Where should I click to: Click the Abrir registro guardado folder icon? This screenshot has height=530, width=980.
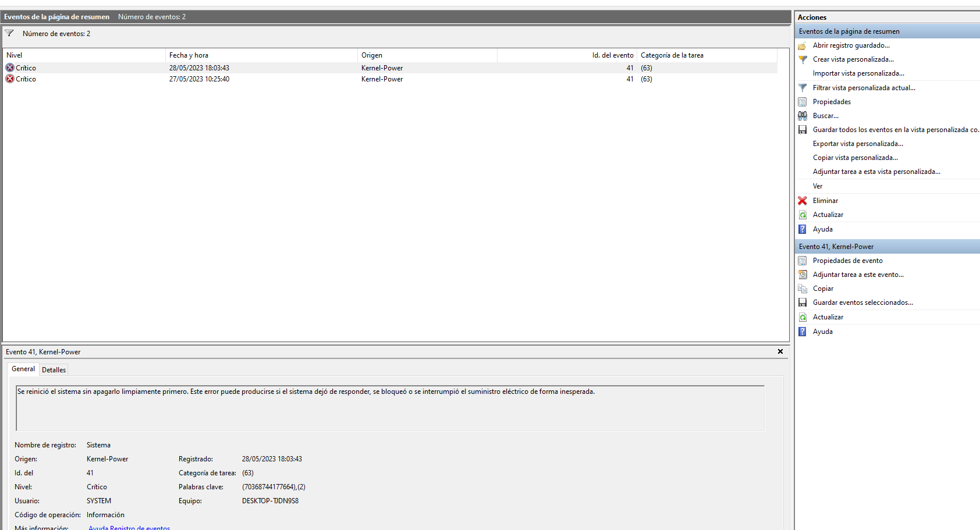point(803,45)
